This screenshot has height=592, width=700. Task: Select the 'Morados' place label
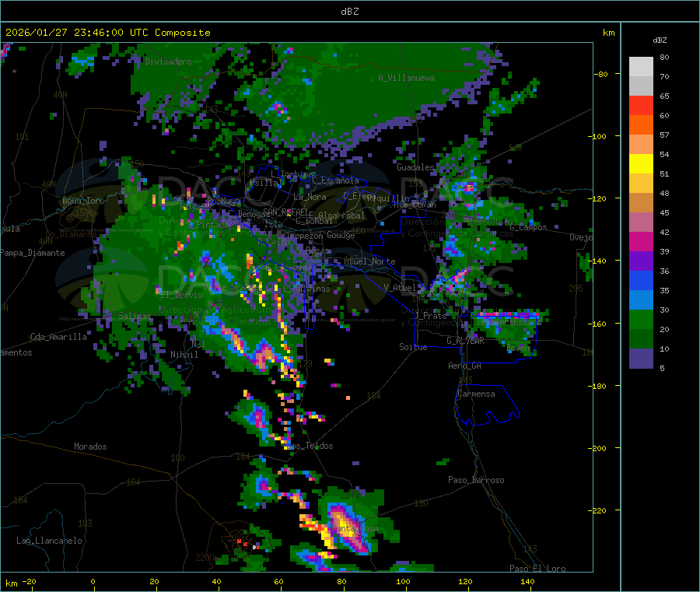pyautogui.click(x=90, y=447)
